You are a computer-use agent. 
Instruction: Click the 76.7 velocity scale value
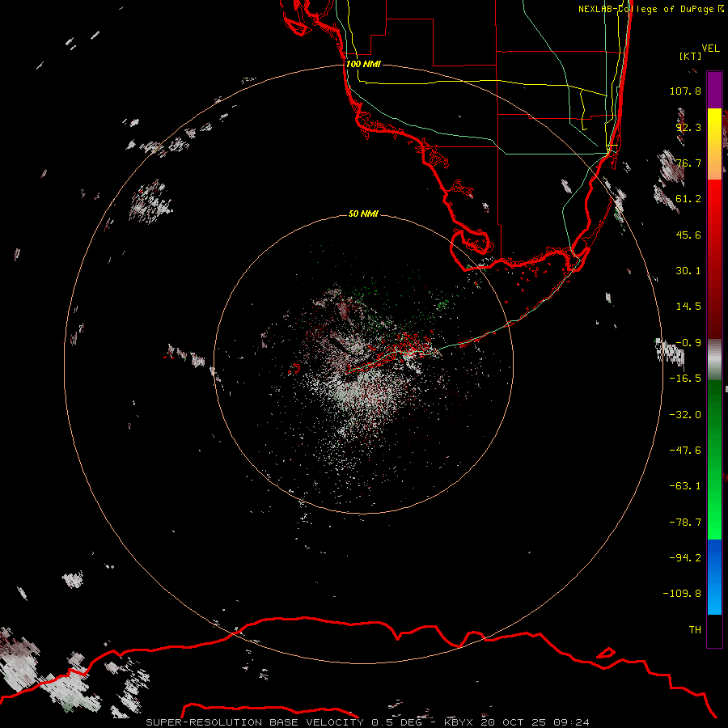point(688,163)
